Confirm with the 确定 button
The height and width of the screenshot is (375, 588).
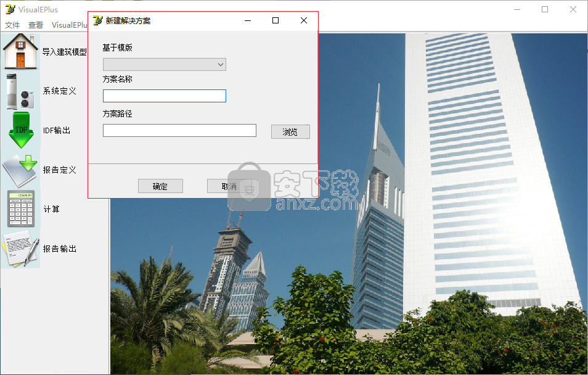(x=160, y=186)
